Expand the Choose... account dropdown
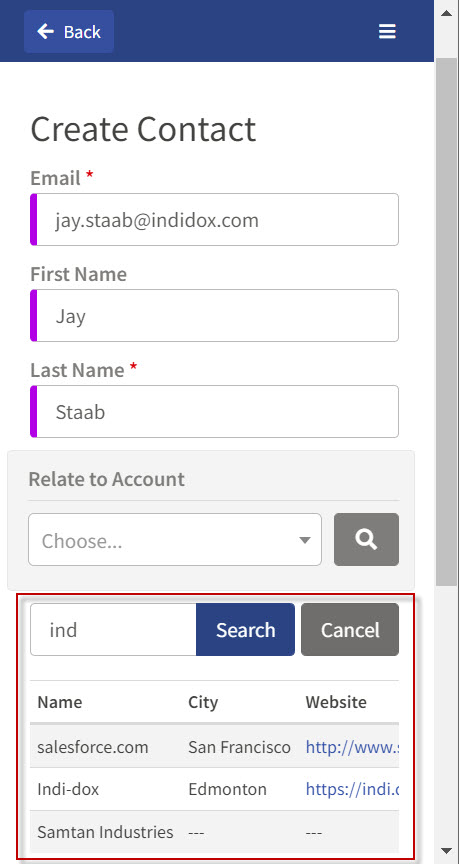Viewport: 459px width, 864px height. coord(175,539)
